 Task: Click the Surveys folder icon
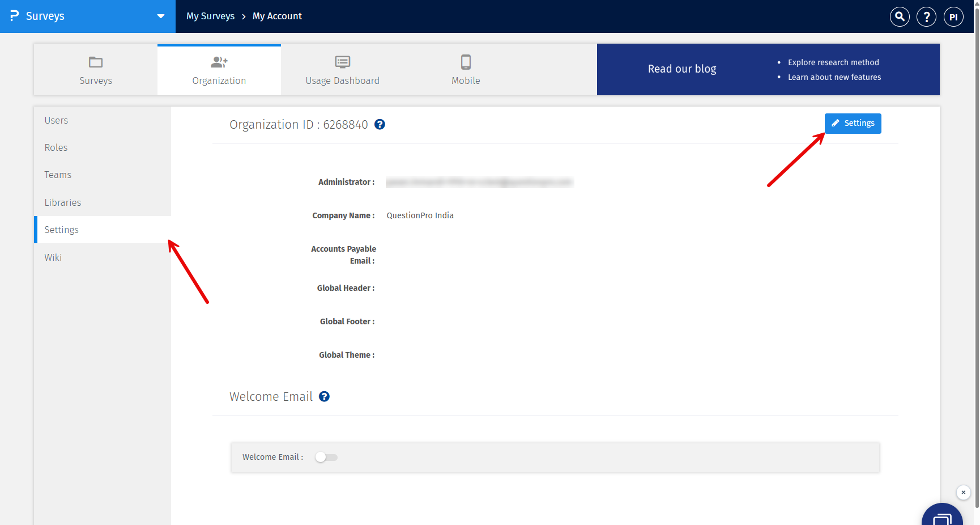pos(96,62)
